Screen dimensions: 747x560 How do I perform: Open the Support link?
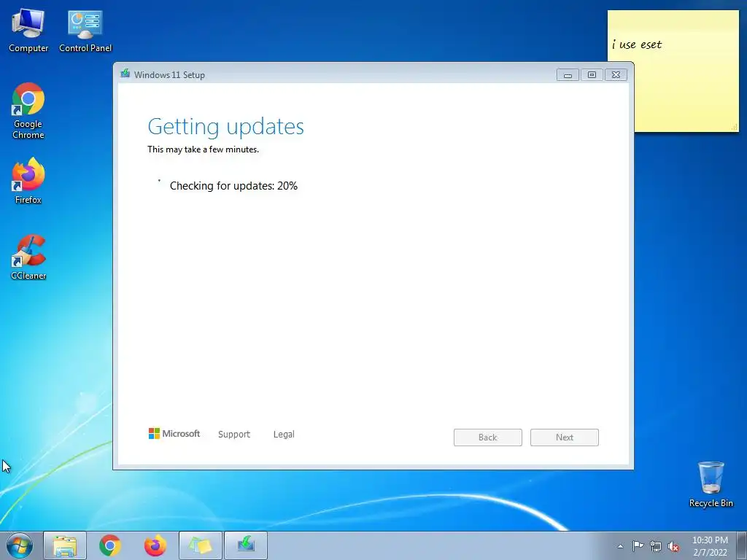point(234,435)
